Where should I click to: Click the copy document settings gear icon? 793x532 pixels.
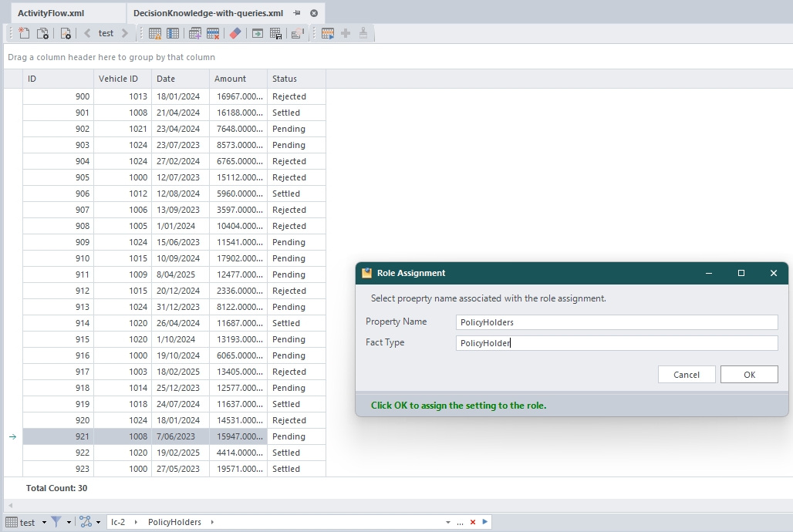coord(43,33)
